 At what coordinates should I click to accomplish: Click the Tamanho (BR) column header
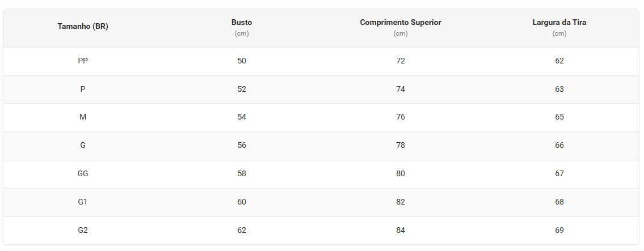(x=83, y=27)
